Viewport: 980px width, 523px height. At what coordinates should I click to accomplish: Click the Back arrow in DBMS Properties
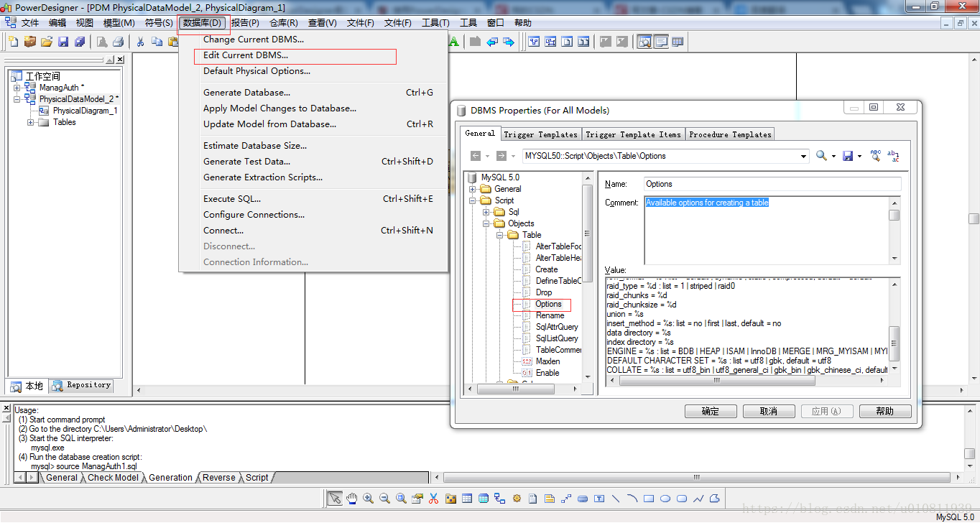tap(476, 156)
